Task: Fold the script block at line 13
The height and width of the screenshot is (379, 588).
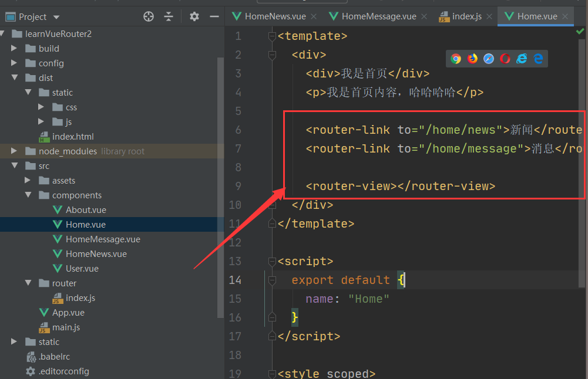Action: (272, 262)
